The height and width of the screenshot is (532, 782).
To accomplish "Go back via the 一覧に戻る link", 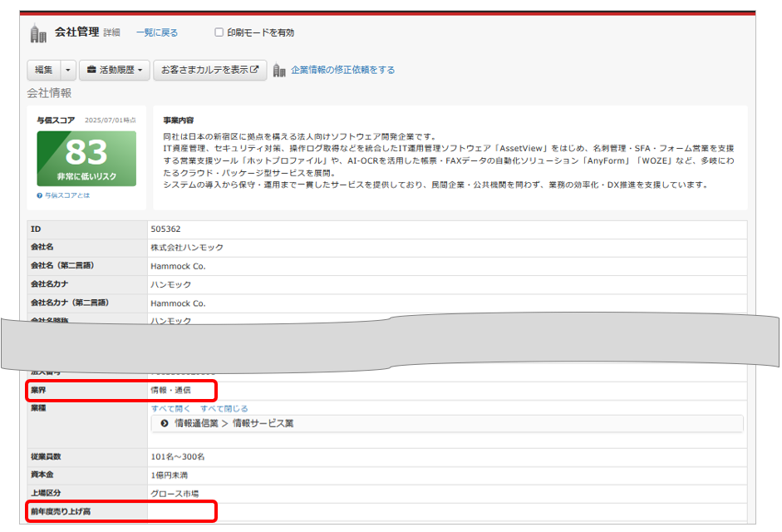I will tap(157, 33).
